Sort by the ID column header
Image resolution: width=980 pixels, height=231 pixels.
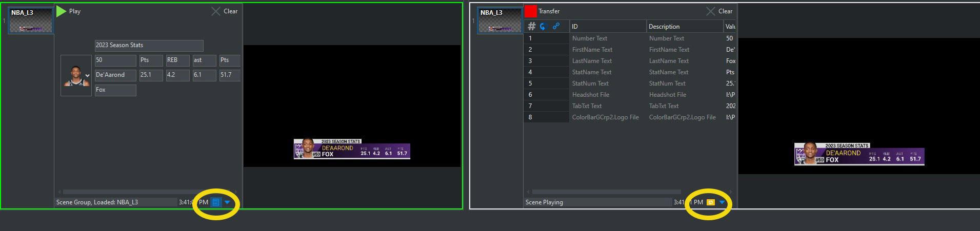[x=607, y=26]
